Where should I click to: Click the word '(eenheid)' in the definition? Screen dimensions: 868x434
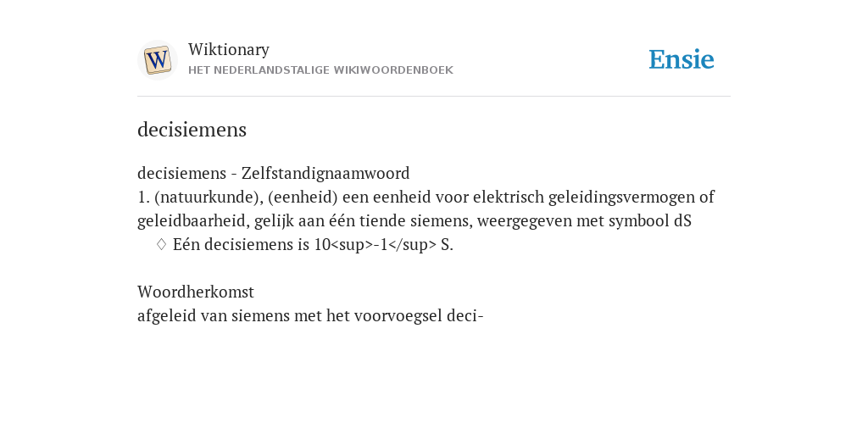pos(303,197)
